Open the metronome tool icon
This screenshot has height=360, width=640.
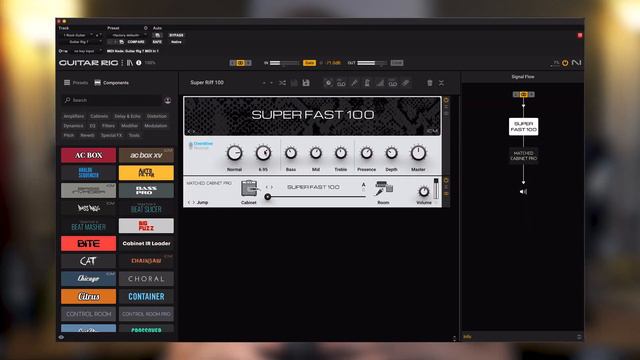coord(367,83)
